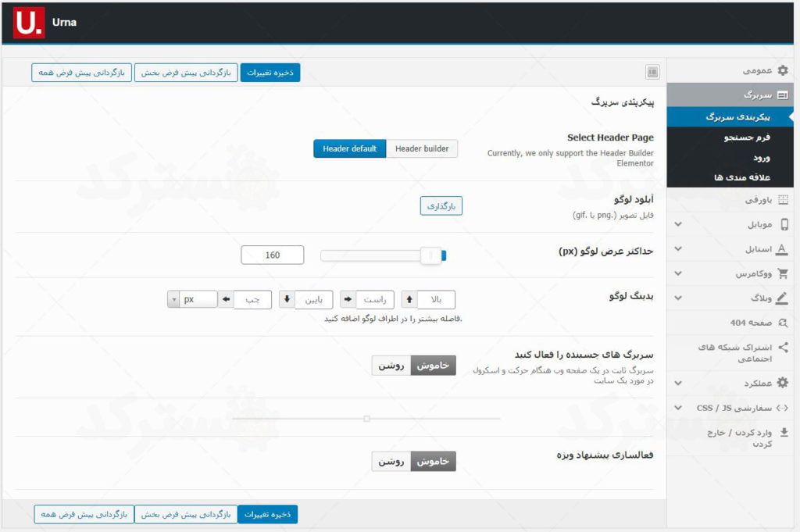The height and width of the screenshot is (532, 800).
Task: Click the 160 logo width input field
Action: click(x=272, y=255)
